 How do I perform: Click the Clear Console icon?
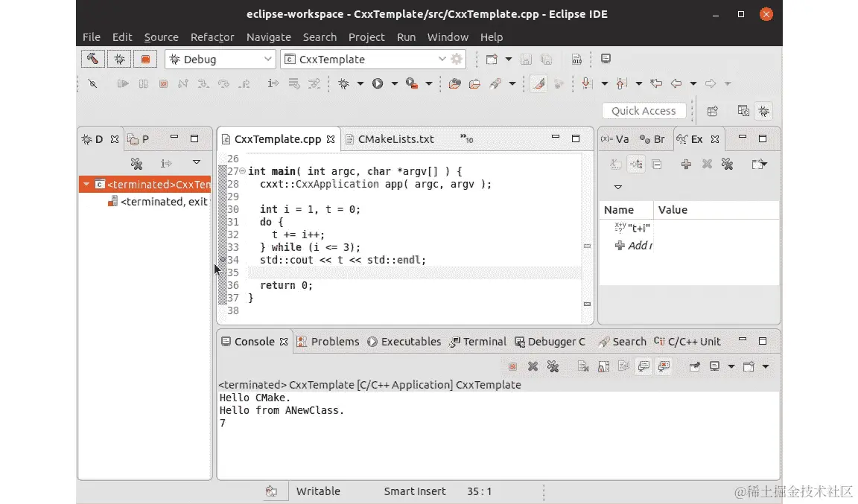point(582,366)
